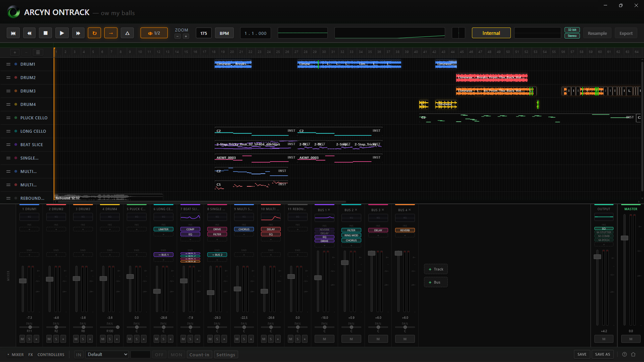Mute the MASTER channel
Viewport: 644px width, 362px height.
tap(631, 339)
